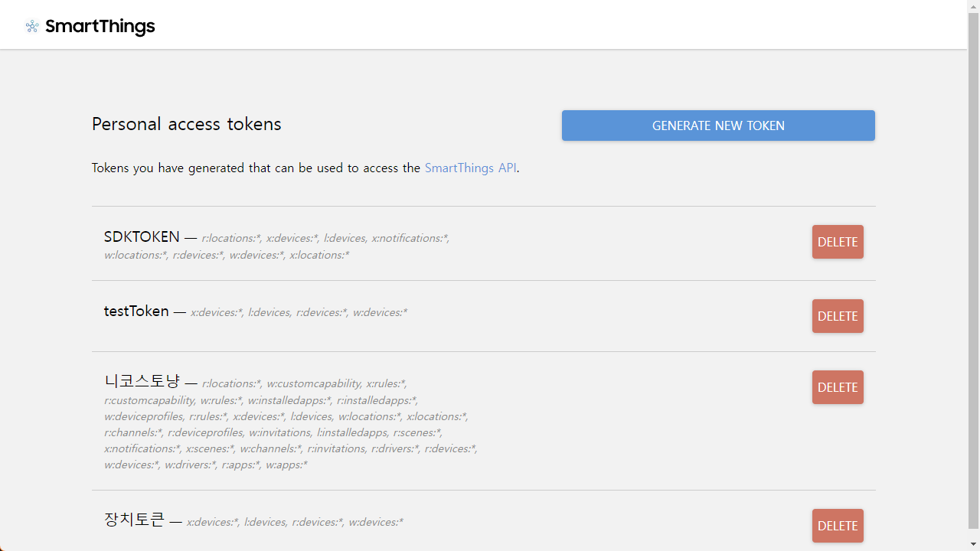The height and width of the screenshot is (551, 980).
Task: Select the testToken token name
Action: pos(136,311)
